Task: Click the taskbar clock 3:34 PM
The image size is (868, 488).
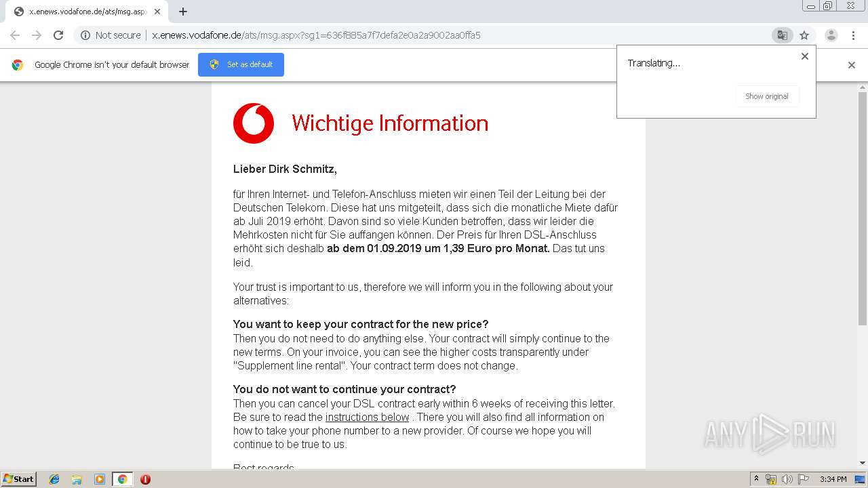Action: tap(833, 479)
